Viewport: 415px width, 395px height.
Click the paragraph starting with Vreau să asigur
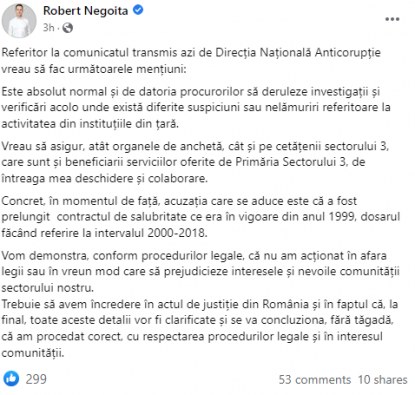(x=195, y=162)
